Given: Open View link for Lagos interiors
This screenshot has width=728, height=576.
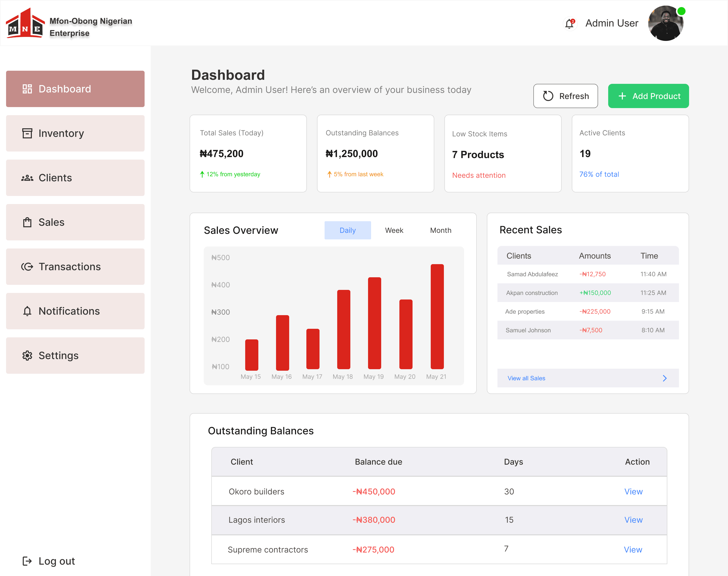Looking at the screenshot, I should [x=633, y=520].
